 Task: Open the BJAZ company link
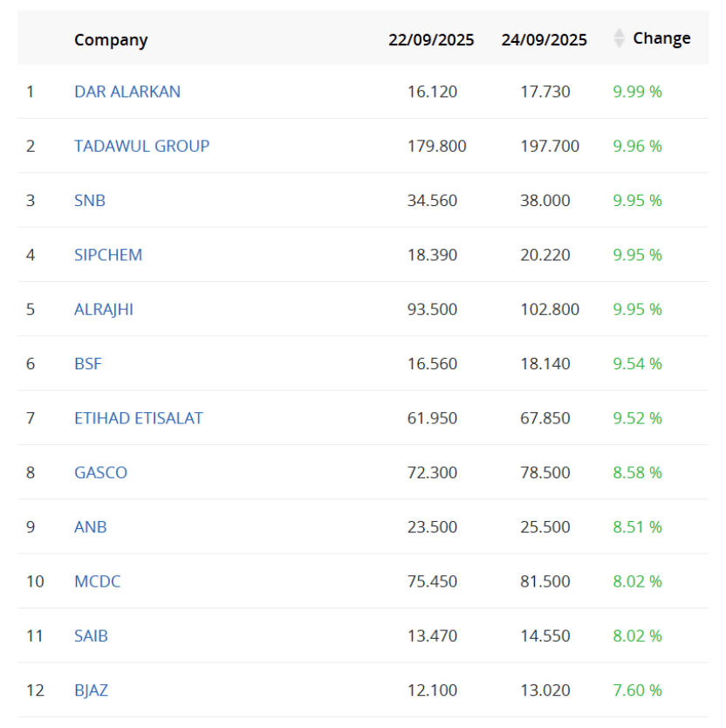[92, 690]
